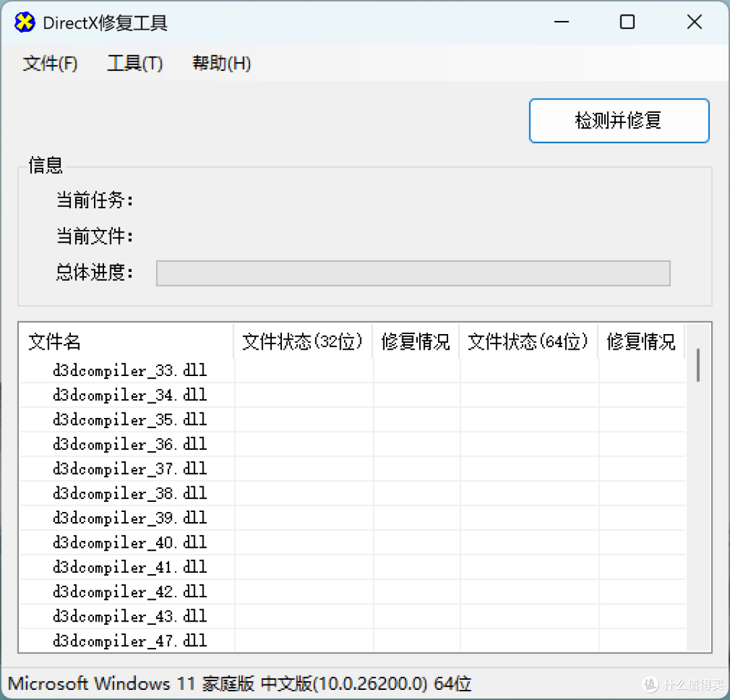Open the 文件(F) menu
Image resolution: width=730 pixels, height=700 pixels.
[x=50, y=64]
